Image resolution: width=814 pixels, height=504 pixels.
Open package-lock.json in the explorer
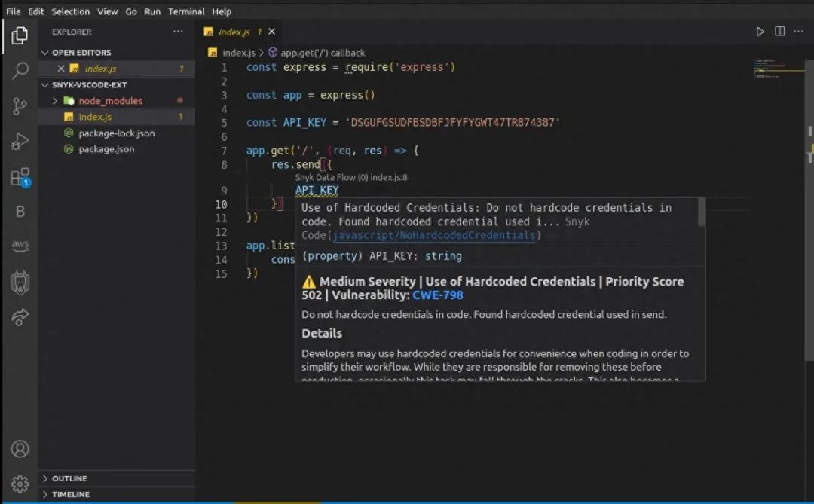pos(116,133)
